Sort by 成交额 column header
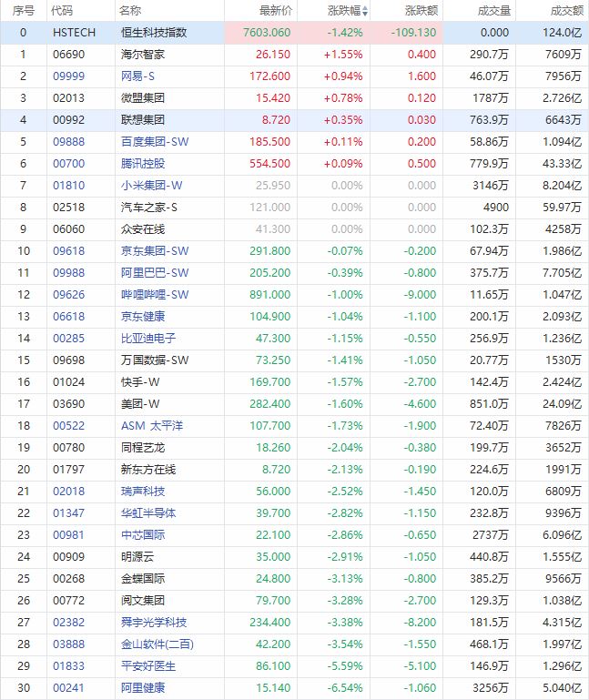The image size is (589, 700). 566,11
